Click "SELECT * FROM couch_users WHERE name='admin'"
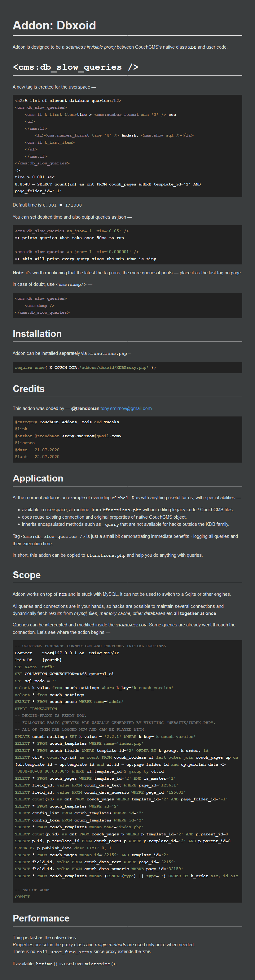Viewport: 255px width, 980px height. pos(69,702)
